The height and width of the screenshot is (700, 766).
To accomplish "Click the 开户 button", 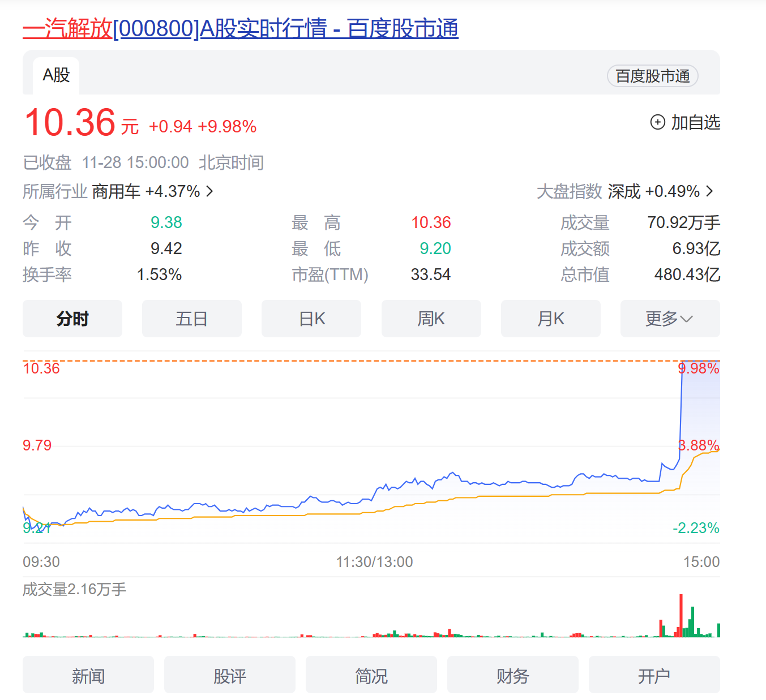I will [x=654, y=675].
